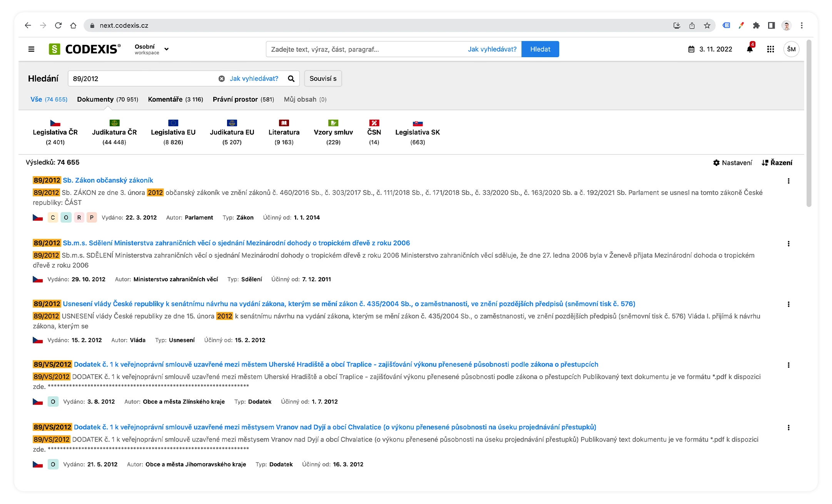Click the notifications bell icon
The height and width of the screenshot is (504, 832).
tap(750, 49)
